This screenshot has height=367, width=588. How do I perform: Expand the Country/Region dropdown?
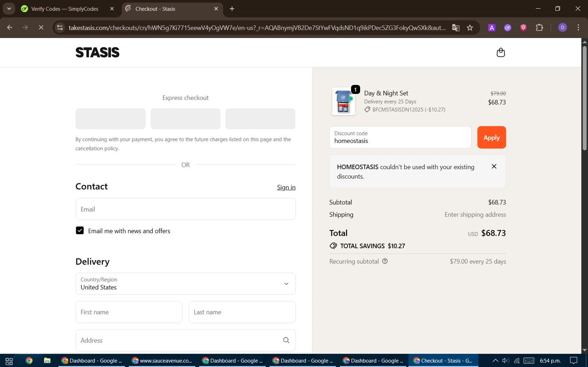pyautogui.click(x=185, y=284)
